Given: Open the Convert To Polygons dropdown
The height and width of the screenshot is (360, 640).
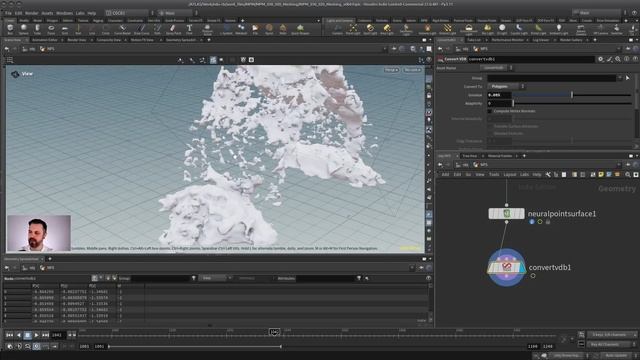Looking at the screenshot, I should (506, 86).
